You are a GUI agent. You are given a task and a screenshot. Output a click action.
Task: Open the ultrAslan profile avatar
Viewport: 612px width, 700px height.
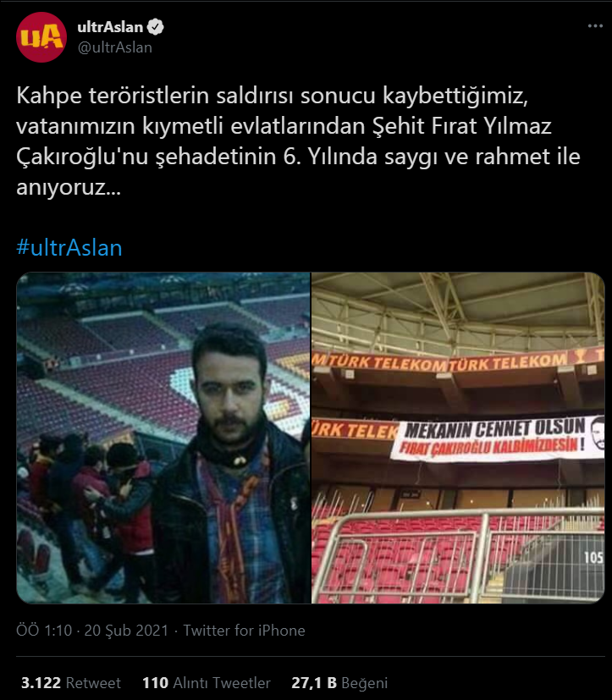[41, 37]
